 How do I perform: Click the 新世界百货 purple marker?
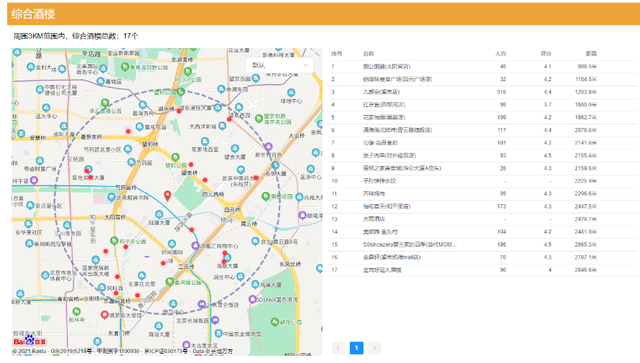pos(268,147)
